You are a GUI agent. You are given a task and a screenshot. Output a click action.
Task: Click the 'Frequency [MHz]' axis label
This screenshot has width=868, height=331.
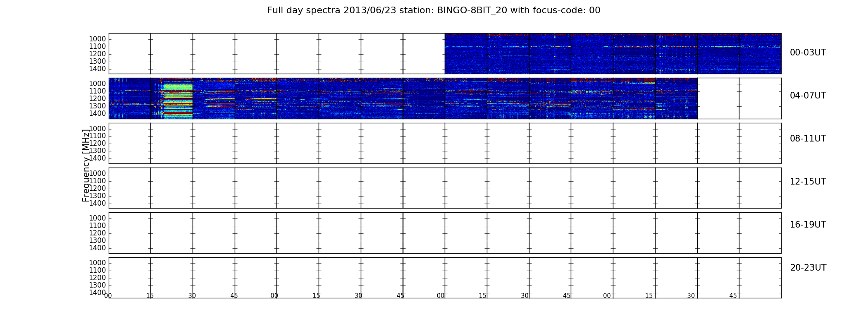tap(86, 165)
